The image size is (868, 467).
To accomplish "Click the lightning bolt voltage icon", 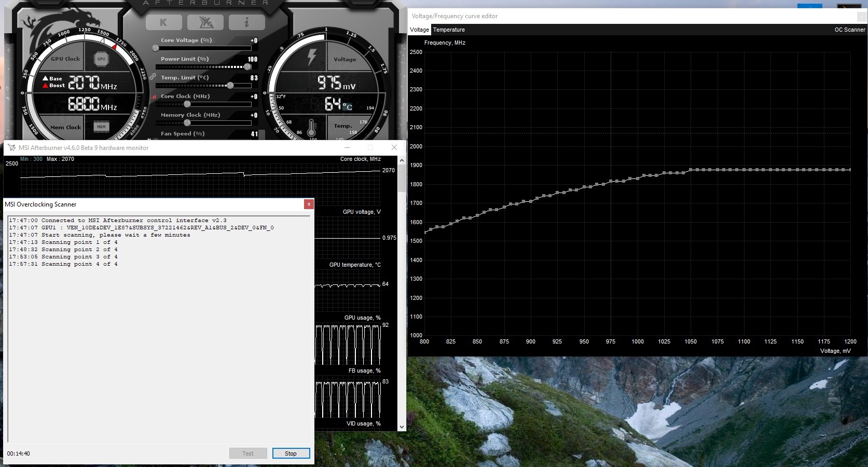I will (x=312, y=57).
